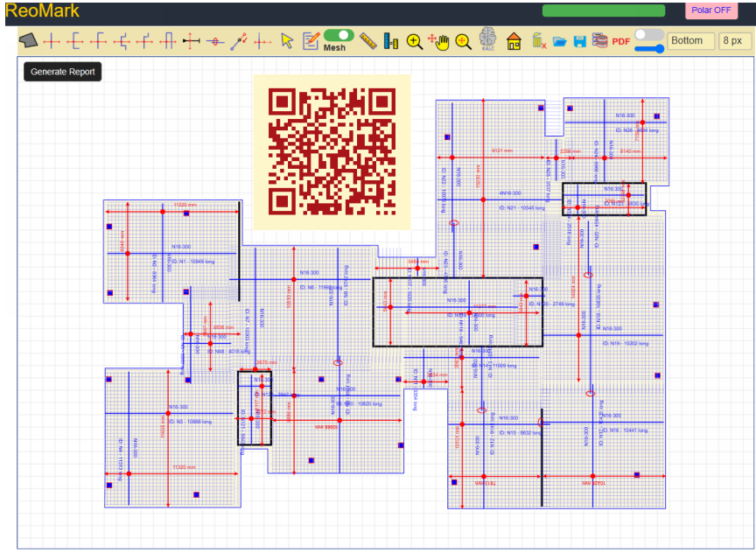
Task: Click the 'ID: N15 - 6632 long' label
Action: [x=521, y=432]
